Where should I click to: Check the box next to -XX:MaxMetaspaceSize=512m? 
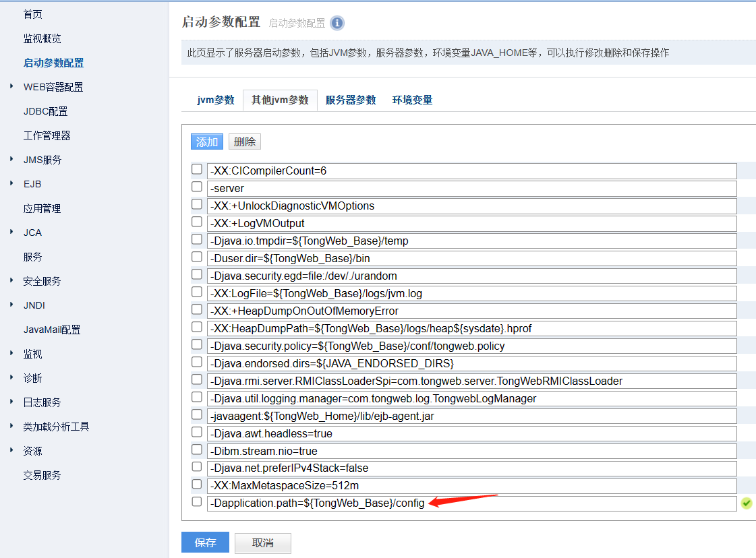click(197, 484)
